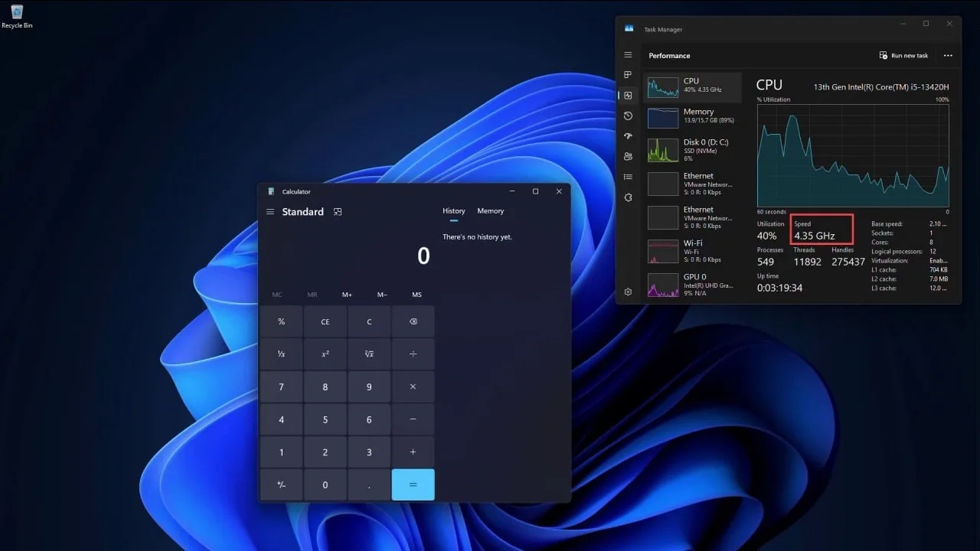980x551 pixels.
Task: Click the CPU utilization graph in Task Manager
Action: [x=853, y=155]
